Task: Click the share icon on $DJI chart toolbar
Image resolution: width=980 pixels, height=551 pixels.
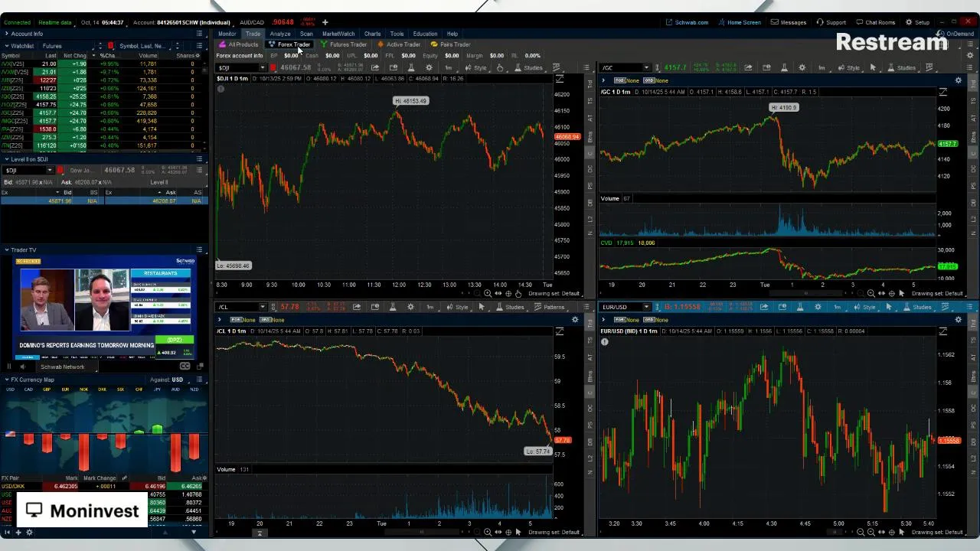Action: tap(375, 67)
